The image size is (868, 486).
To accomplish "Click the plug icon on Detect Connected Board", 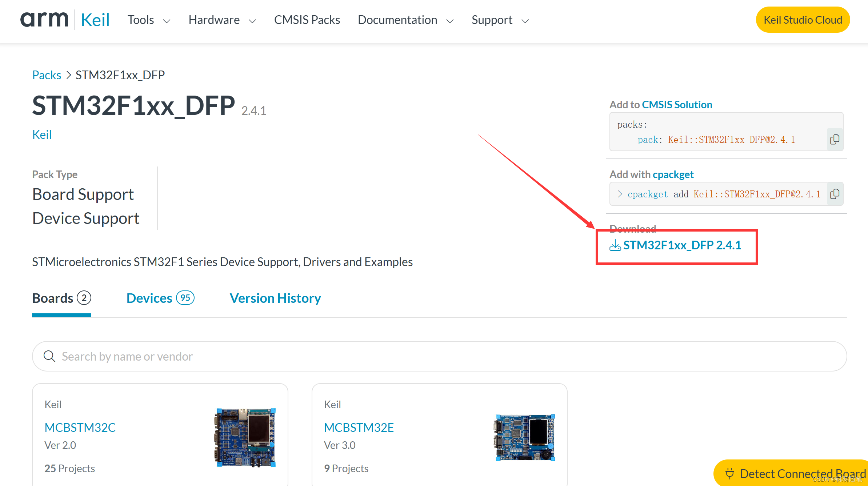I will point(729,473).
